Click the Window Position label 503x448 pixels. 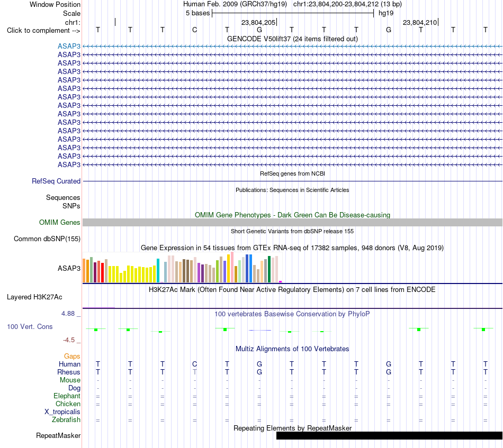pyautogui.click(x=55, y=4)
